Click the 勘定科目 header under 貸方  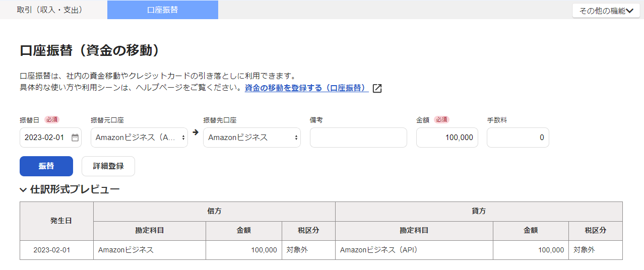(414, 231)
